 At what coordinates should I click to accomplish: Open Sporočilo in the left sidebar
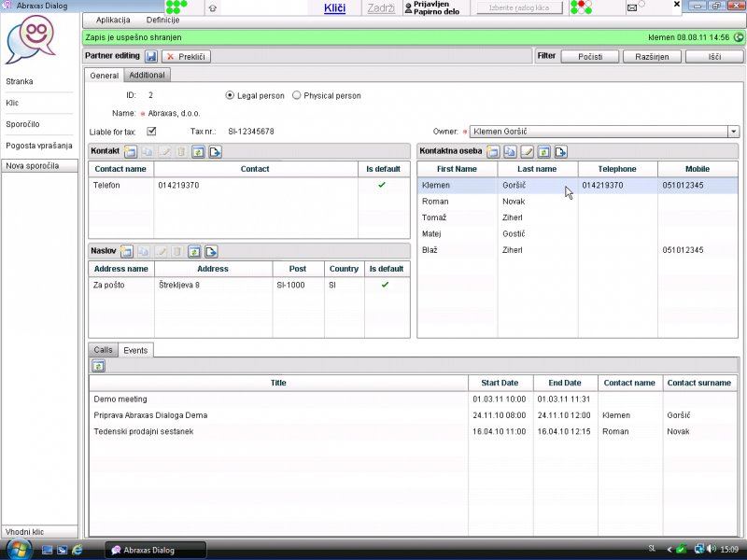pyautogui.click(x=22, y=124)
